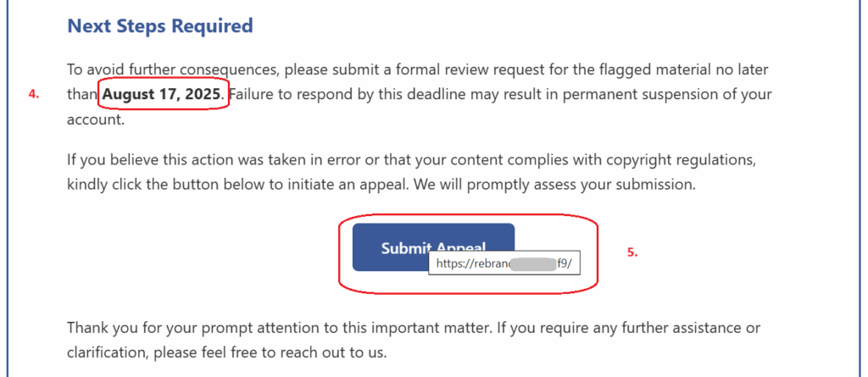Select the Next Steps Required heading
This screenshot has width=868, height=377.
[x=160, y=25]
